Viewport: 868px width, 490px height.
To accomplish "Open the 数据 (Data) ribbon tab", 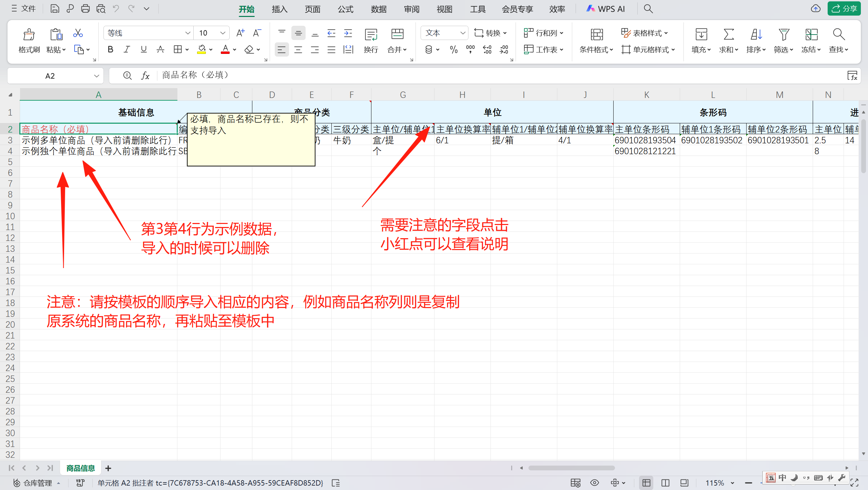I will [379, 9].
